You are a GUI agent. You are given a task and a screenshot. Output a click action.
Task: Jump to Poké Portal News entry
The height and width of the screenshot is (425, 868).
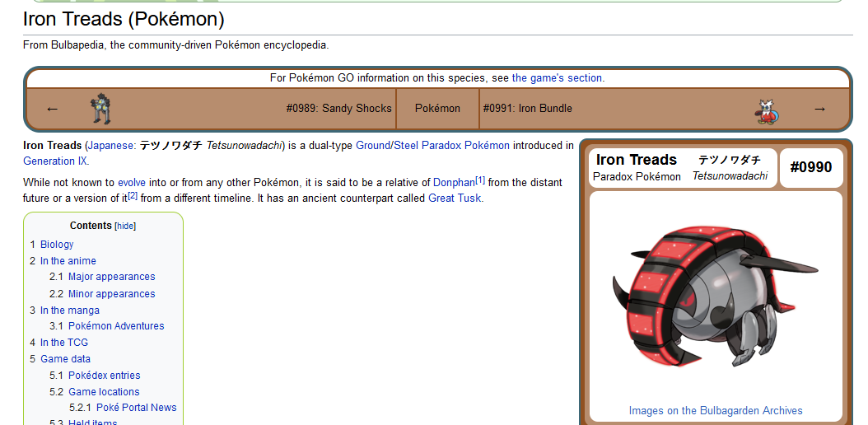(x=136, y=408)
